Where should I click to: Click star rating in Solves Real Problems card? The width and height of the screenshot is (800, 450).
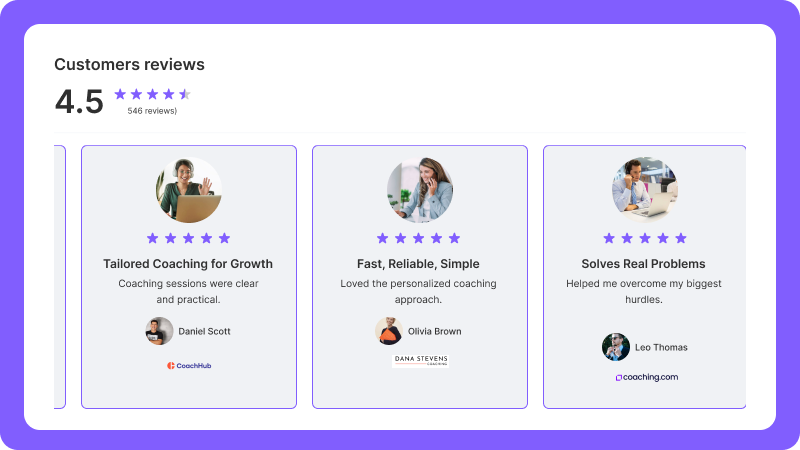tap(644, 238)
